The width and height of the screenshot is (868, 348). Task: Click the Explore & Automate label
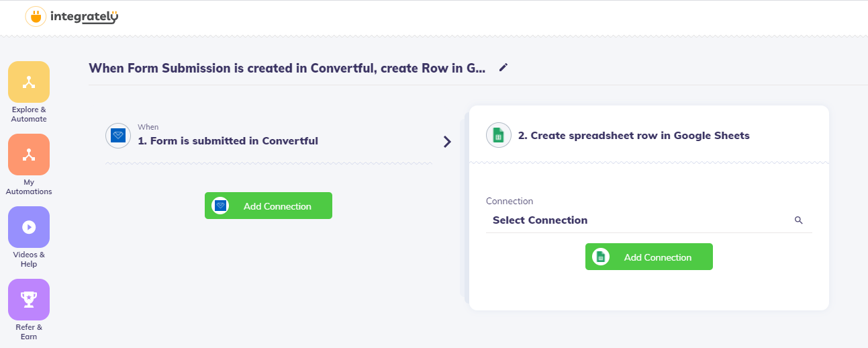(29, 114)
